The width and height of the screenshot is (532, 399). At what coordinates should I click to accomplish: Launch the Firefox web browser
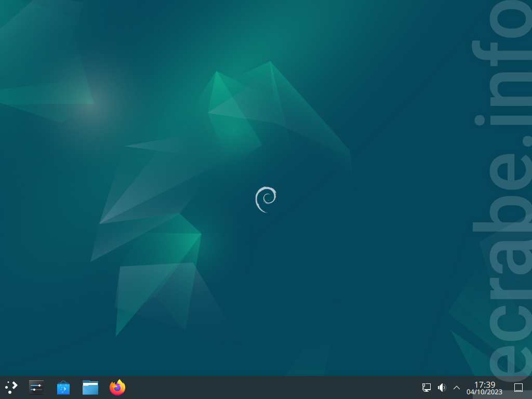tap(117, 387)
